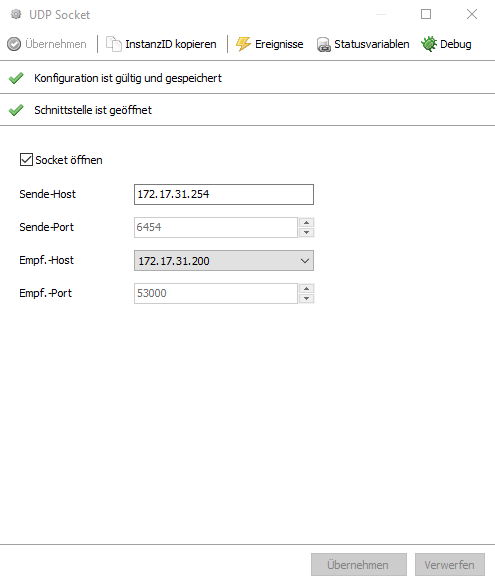The height and width of the screenshot is (583, 495).
Task: Click the InstanzID kopieren copy icon
Action: (114, 44)
